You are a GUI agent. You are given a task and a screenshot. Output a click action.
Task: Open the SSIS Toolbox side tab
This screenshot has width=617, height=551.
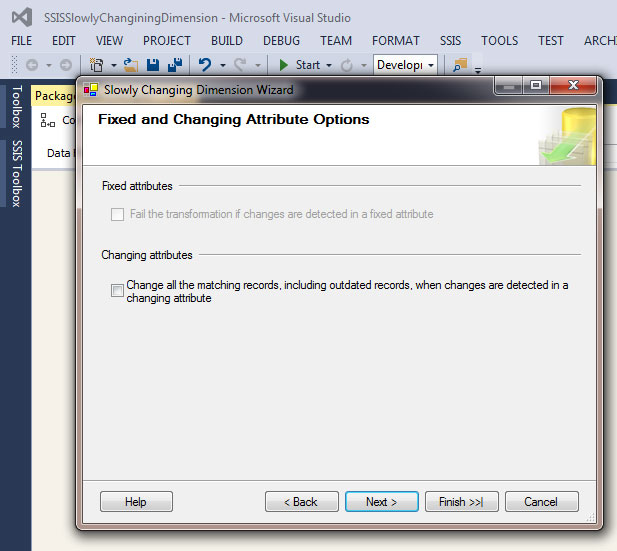(x=16, y=174)
